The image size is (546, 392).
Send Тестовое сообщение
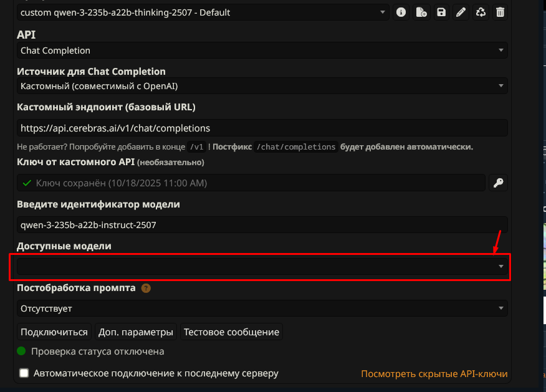(231, 332)
